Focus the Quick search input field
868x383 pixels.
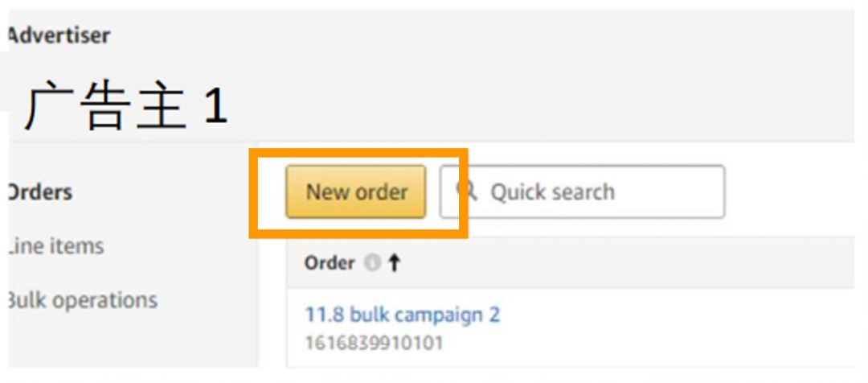click(582, 191)
